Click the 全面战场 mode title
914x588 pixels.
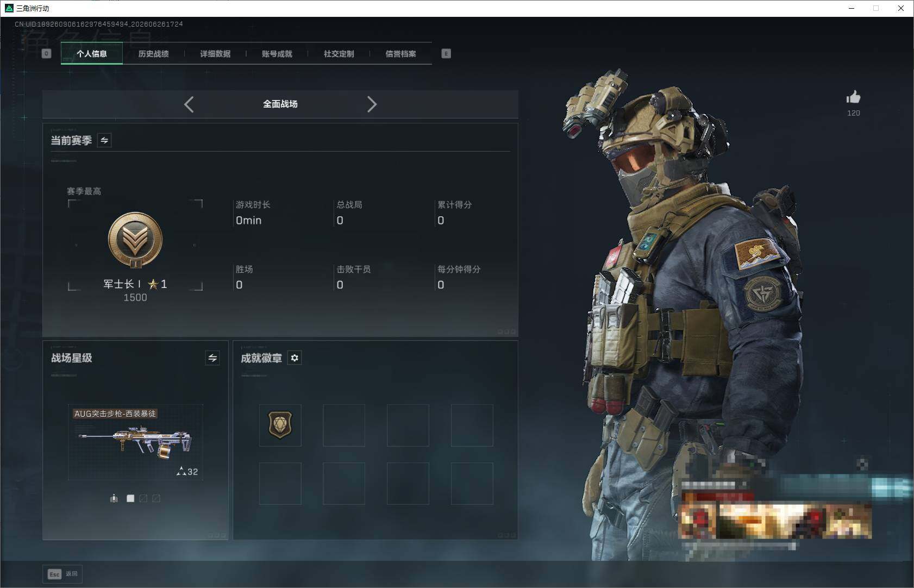280,104
